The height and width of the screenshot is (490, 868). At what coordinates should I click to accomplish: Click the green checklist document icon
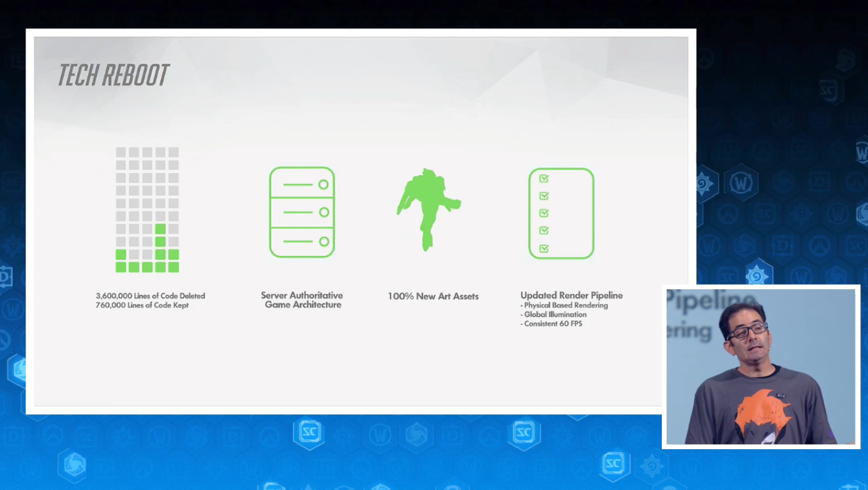[x=561, y=213]
